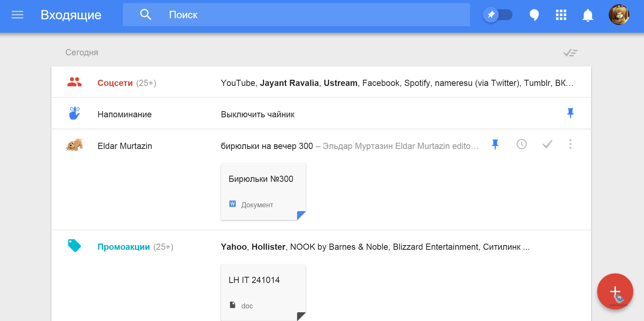
Task: Click the Промоакции senders list text
Action: (x=375, y=247)
